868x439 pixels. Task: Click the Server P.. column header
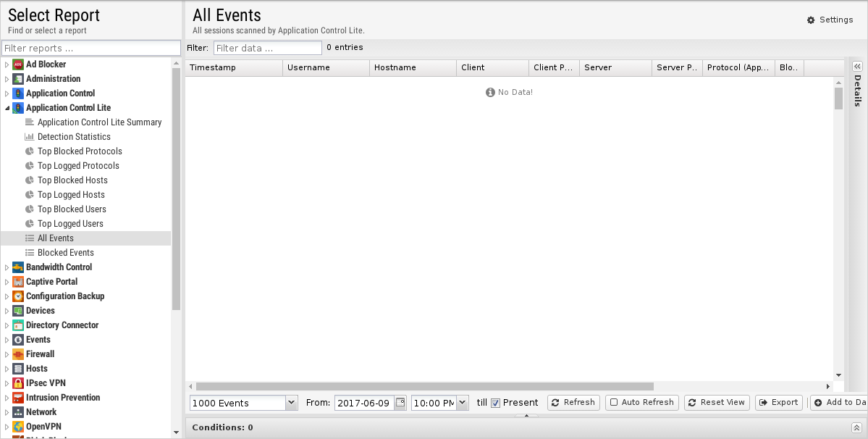tap(677, 67)
